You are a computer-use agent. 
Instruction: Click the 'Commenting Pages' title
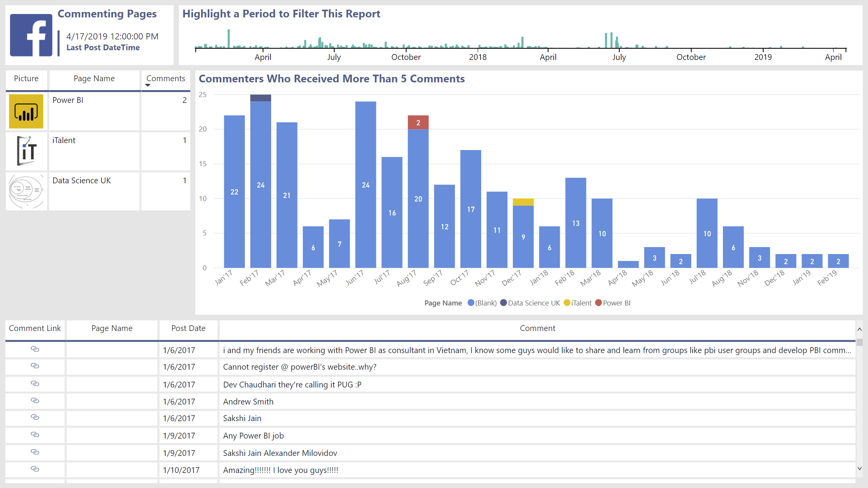click(107, 14)
